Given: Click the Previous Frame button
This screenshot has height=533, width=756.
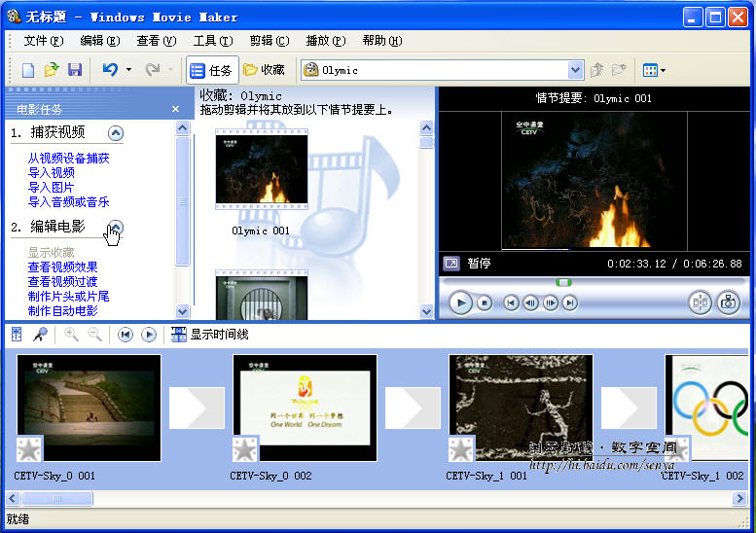Looking at the screenshot, I should click(531, 303).
